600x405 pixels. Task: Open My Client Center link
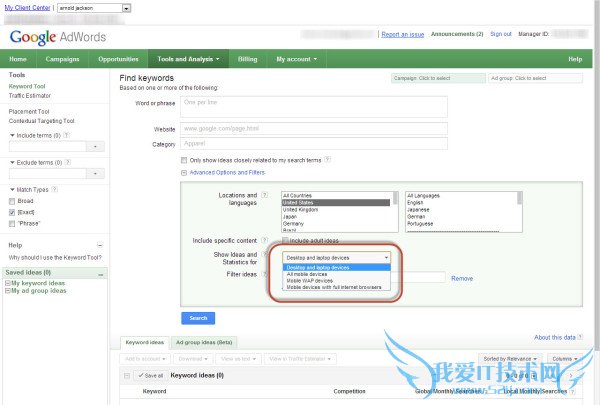pos(27,8)
